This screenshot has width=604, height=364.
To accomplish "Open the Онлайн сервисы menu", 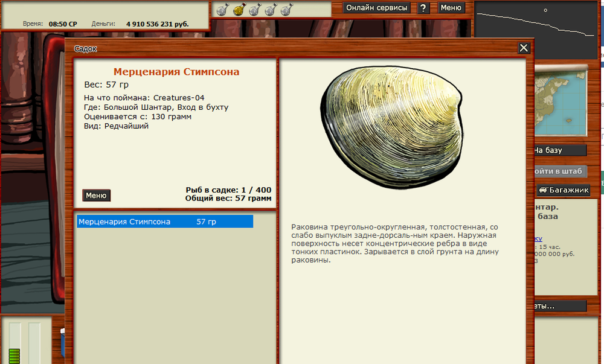I will [x=376, y=8].
